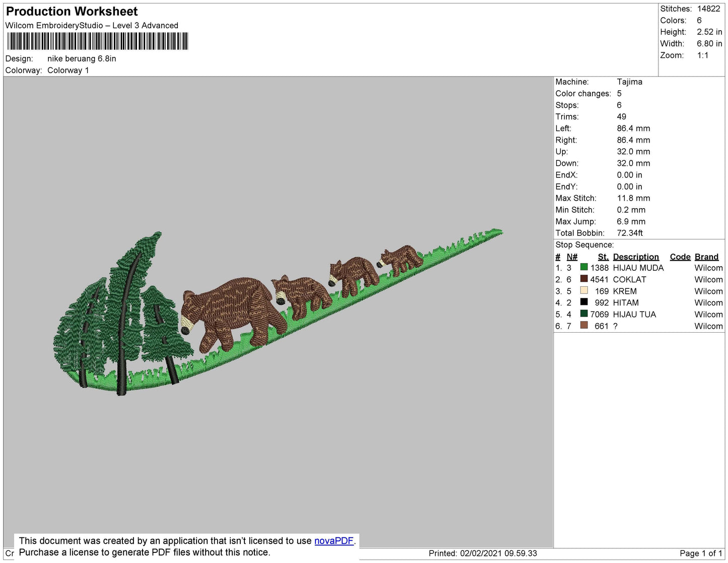The width and height of the screenshot is (728, 563).
Task: Click the 'KREM' description text
Action: pyautogui.click(x=625, y=291)
